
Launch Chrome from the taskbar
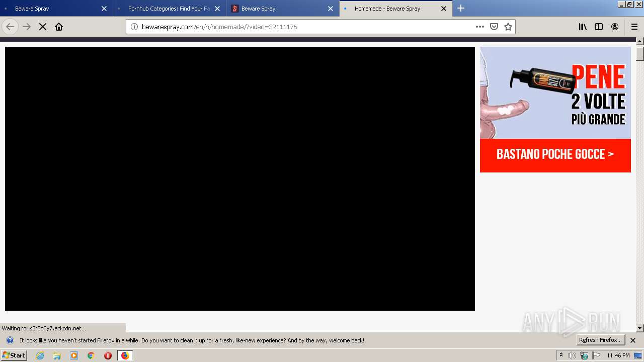point(91,355)
